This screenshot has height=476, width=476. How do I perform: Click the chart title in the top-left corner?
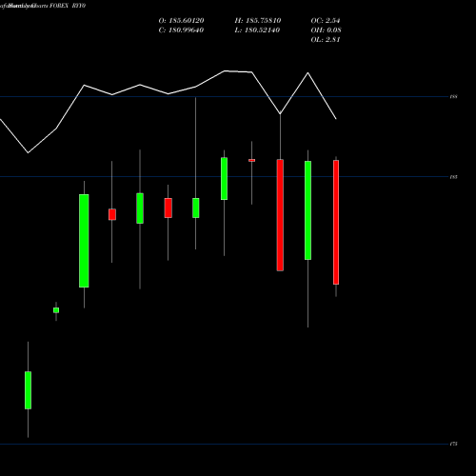43,6
